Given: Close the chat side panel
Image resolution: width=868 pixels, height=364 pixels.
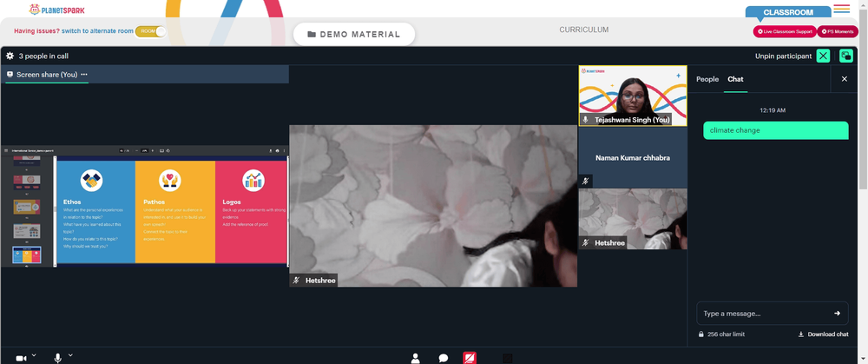Looking at the screenshot, I should (x=845, y=79).
